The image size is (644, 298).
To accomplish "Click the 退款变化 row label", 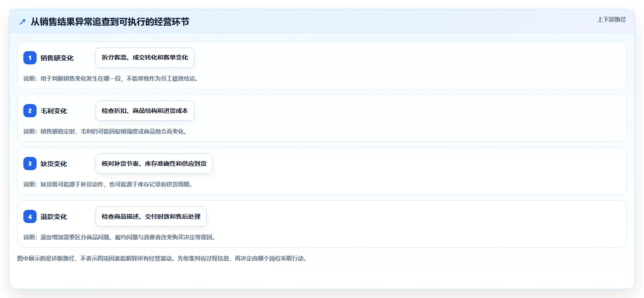I will pyautogui.click(x=54, y=216).
